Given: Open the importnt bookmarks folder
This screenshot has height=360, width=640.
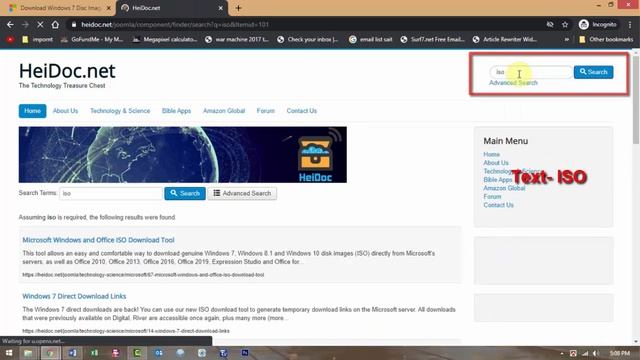Looking at the screenshot, I should tap(38, 40).
